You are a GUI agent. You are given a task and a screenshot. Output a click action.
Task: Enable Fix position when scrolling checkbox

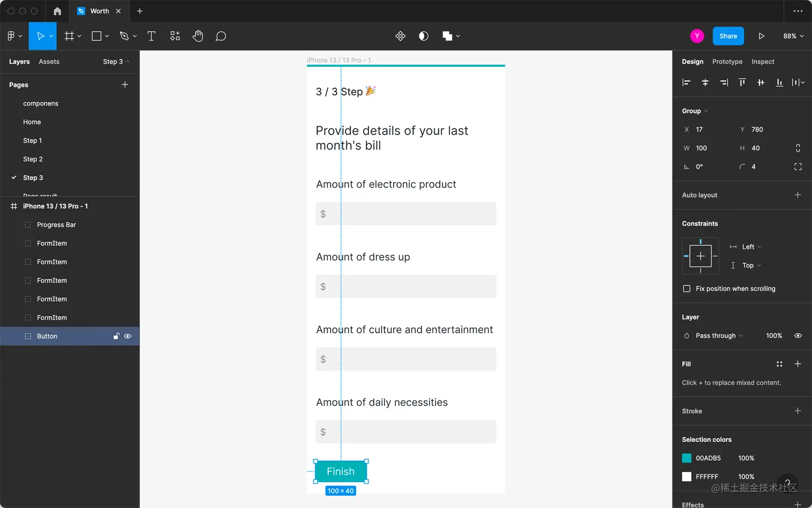tap(686, 289)
